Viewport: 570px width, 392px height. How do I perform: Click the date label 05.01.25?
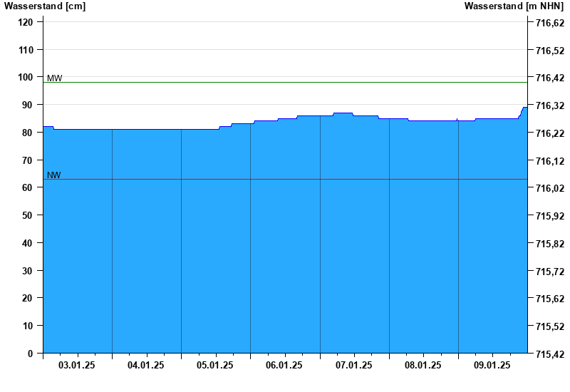(215, 365)
